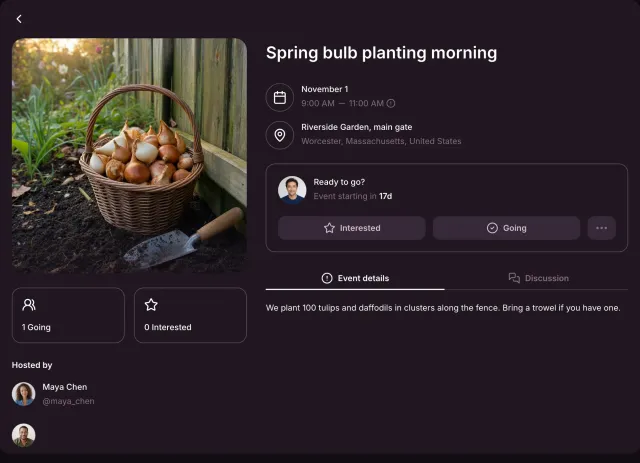Switch to the Event details tab

pyautogui.click(x=355, y=278)
